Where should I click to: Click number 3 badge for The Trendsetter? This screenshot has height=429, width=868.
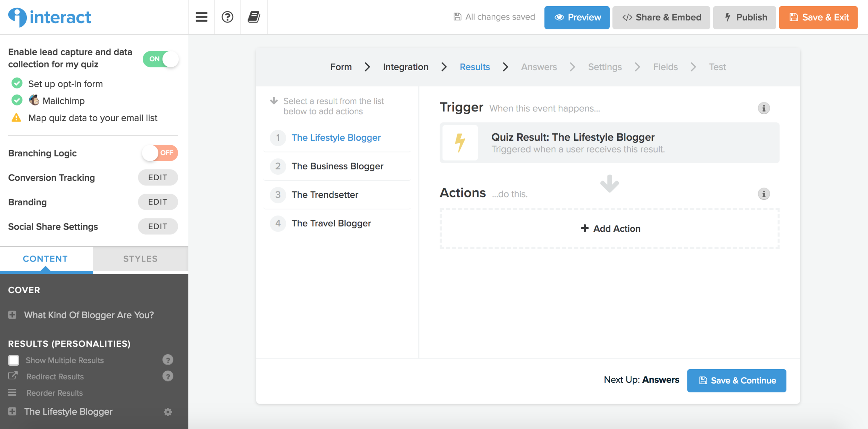(x=278, y=195)
